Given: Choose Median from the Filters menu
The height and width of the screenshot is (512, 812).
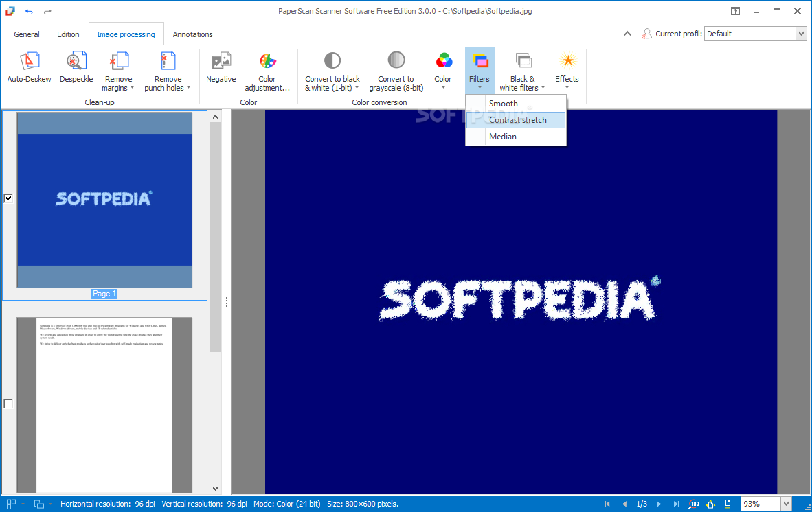Looking at the screenshot, I should point(516,137).
